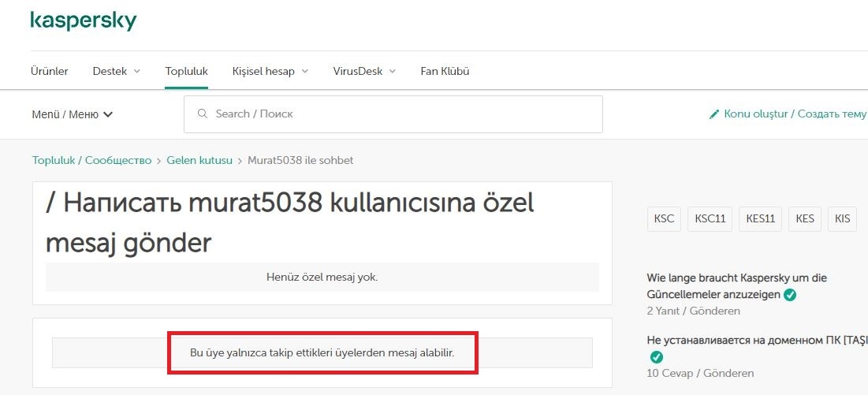Expand the Destek dropdown arrow
The image size is (868, 395).
click(137, 72)
